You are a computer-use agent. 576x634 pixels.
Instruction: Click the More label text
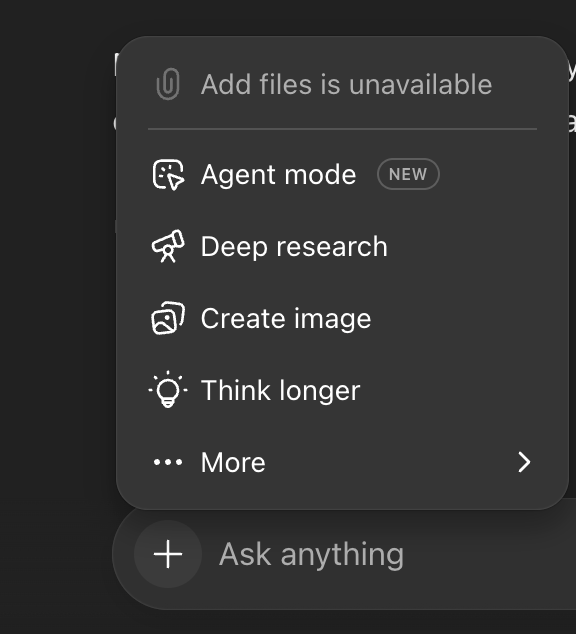[233, 462]
